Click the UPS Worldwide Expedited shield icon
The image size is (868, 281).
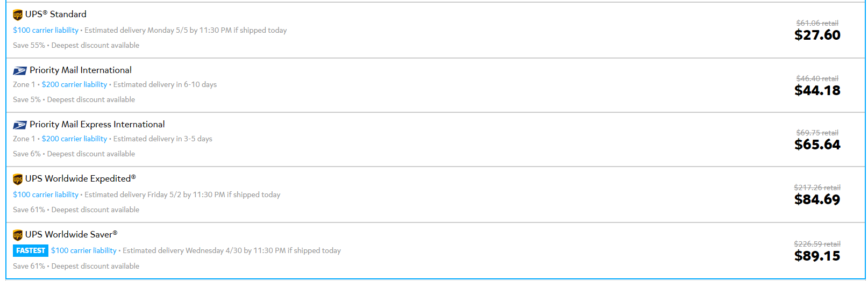click(18, 179)
